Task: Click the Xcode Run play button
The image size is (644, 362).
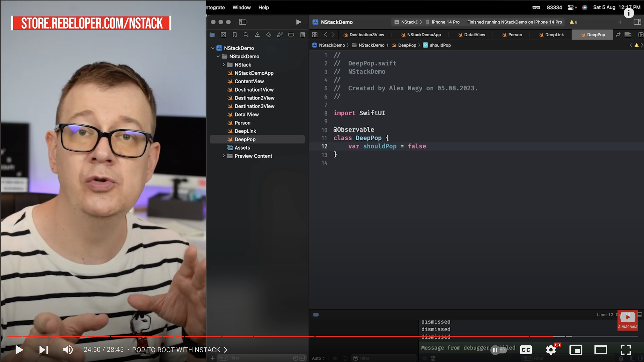Action: (298, 22)
